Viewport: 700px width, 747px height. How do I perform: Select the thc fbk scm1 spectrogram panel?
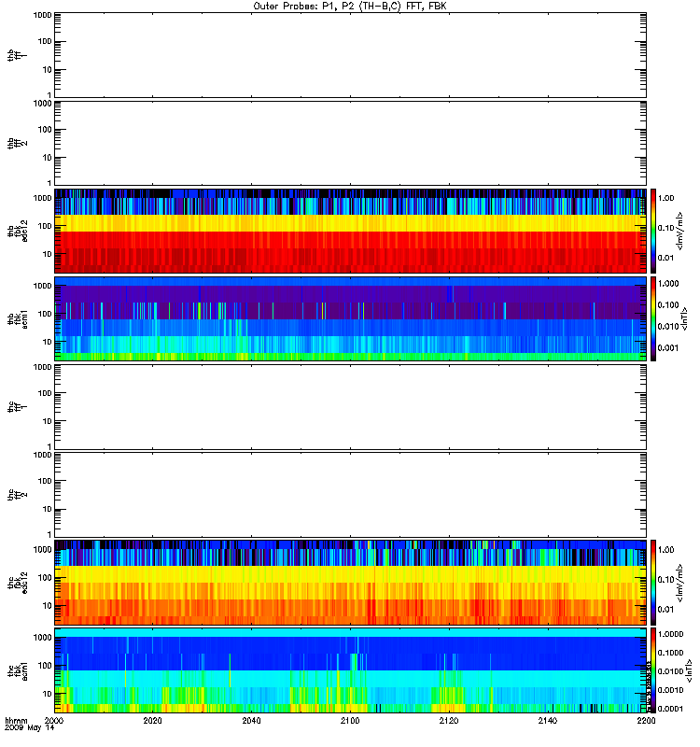[x=351, y=670]
